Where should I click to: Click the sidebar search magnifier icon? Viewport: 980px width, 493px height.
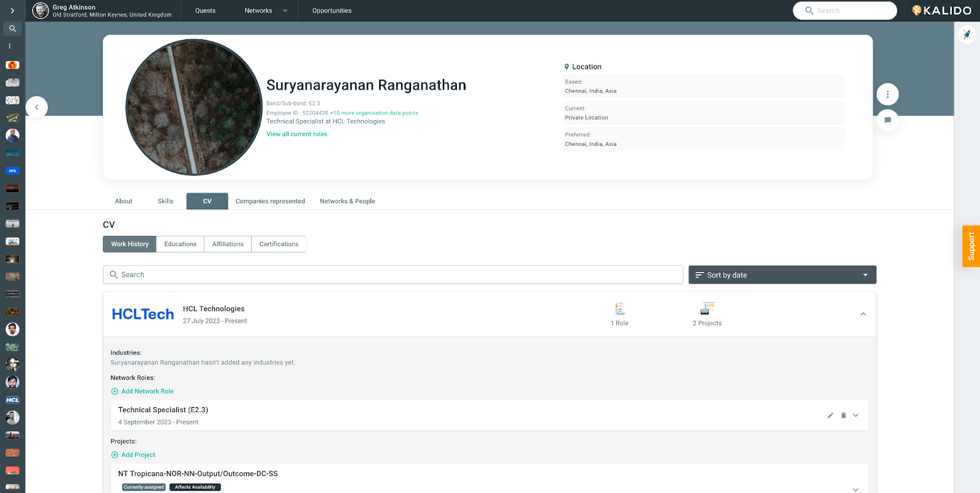point(12,29)
